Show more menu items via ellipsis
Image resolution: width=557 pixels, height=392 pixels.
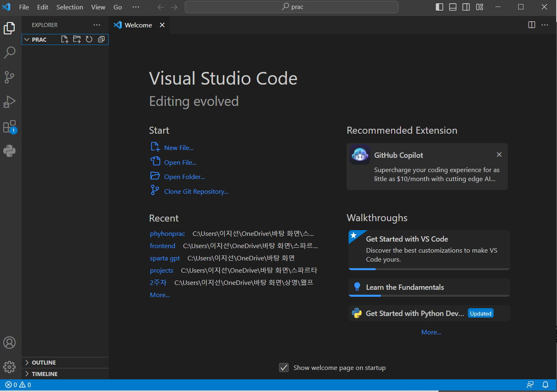[x=136, y=7]
